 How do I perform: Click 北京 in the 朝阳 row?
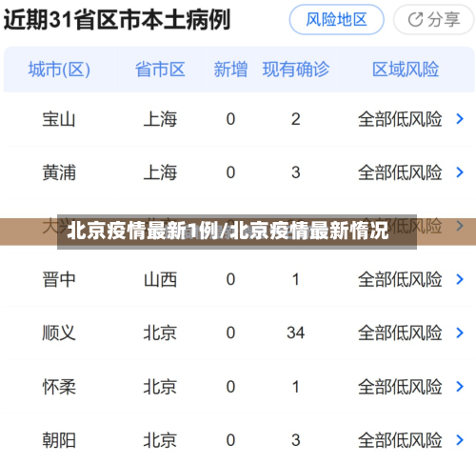tap(160, 440)
